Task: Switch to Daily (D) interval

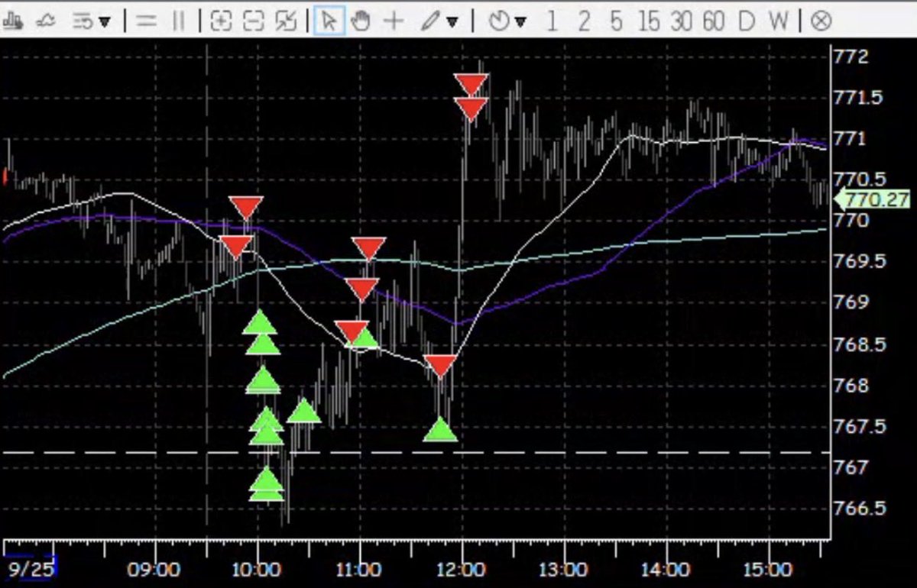Action: tap(746, 21)
